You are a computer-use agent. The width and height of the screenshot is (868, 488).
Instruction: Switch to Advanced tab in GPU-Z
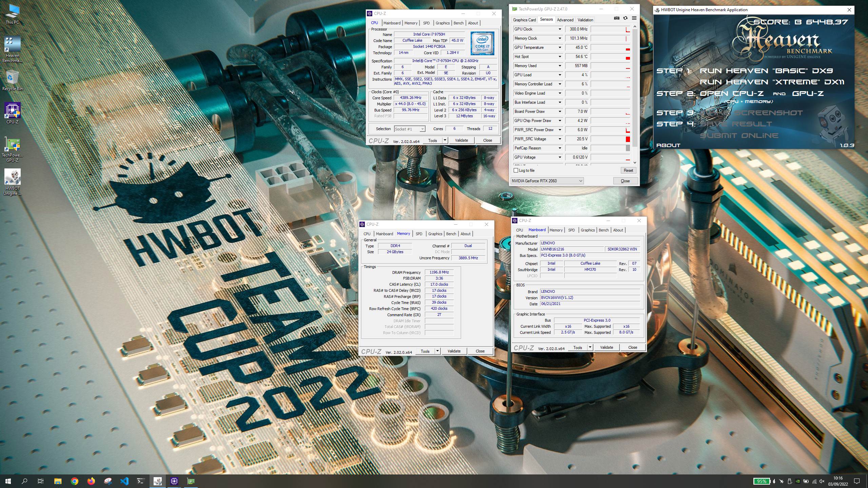point(565,20)
